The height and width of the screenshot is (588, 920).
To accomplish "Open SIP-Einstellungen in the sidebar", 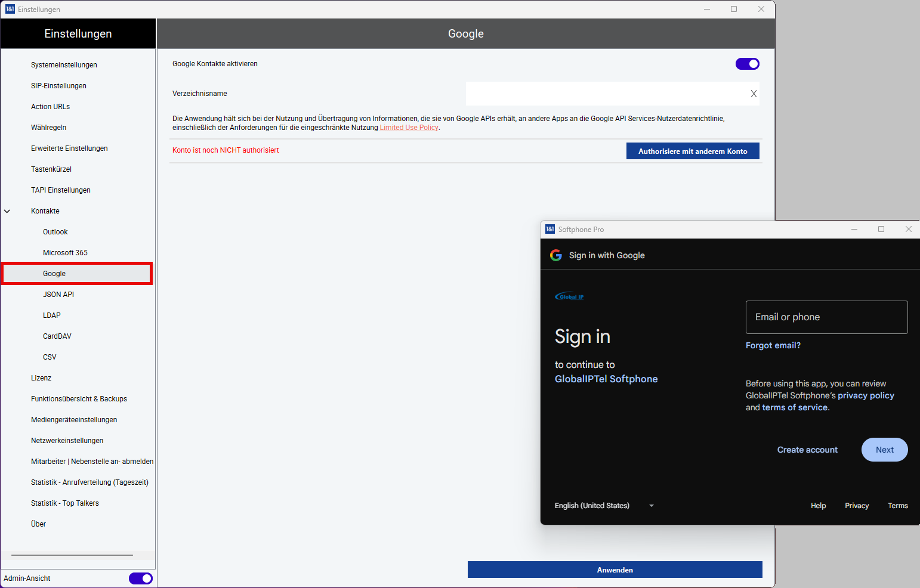I will [x=58, y=86].
